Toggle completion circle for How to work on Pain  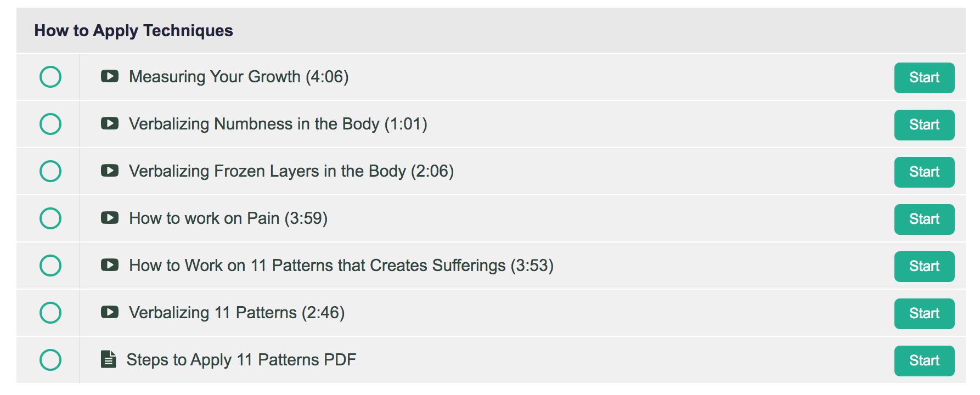pyautogui.click(x=50, y=218)
